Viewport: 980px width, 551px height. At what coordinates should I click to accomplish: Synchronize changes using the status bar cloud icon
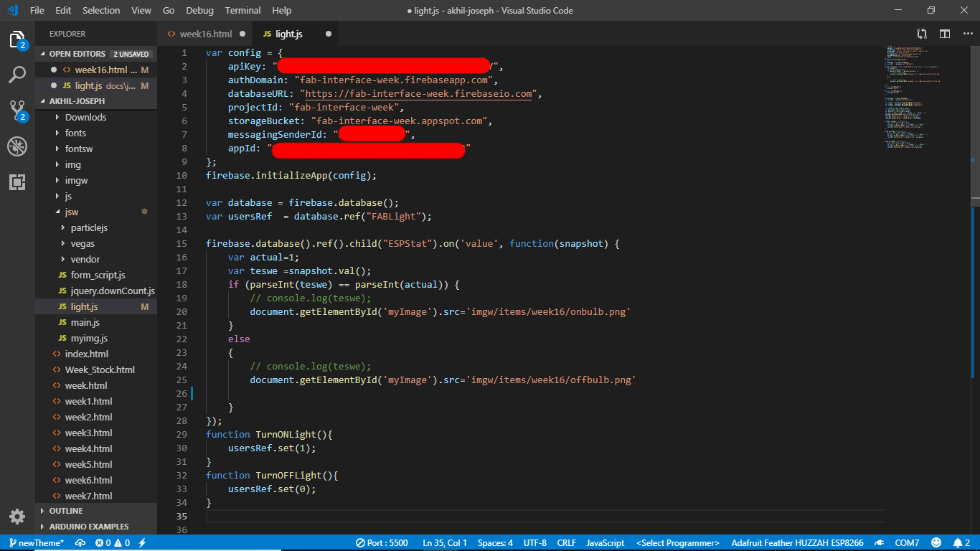pos(80,543)
